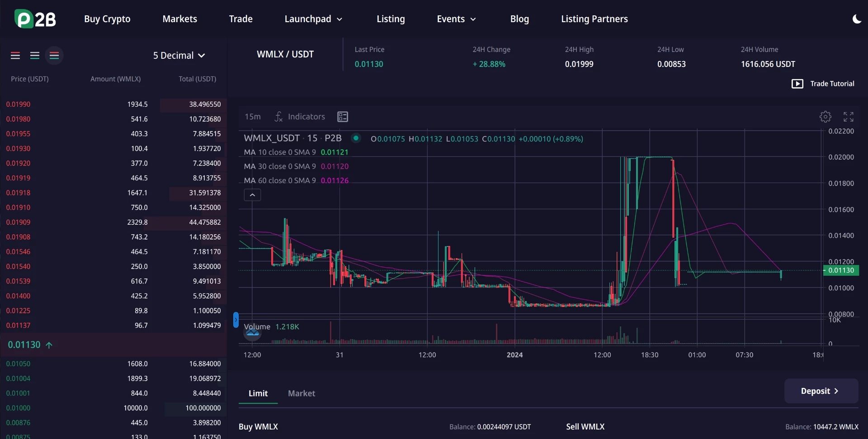868x439 pixels.
Task: Click the MA 30 indicator legend
Action: [x=296, y=166]
